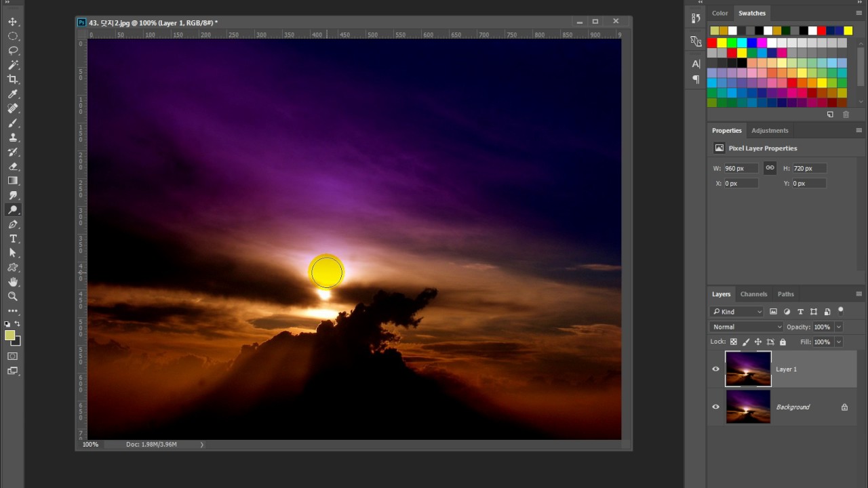Viewport: 868px width, 488px height.
Task: Open the Normal blending mode dropdown
Action: 747,327
